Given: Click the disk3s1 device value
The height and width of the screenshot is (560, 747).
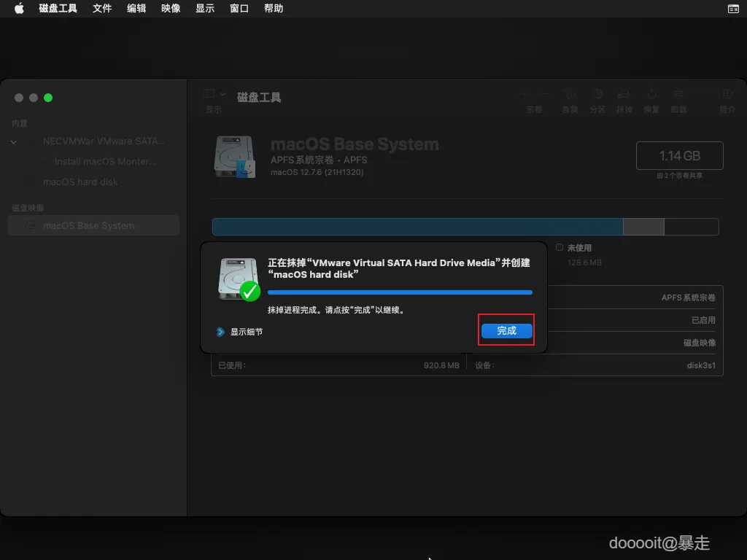Looking at the screenshot, I should tap(701, 365).
